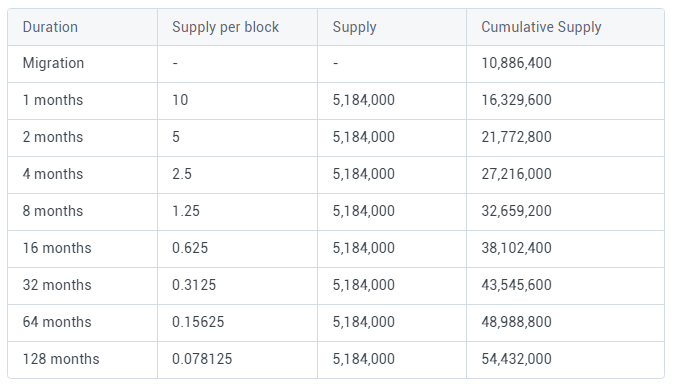Click supply per block value 1.25
This screenshot has height=390, width=674.
point(186,211)
